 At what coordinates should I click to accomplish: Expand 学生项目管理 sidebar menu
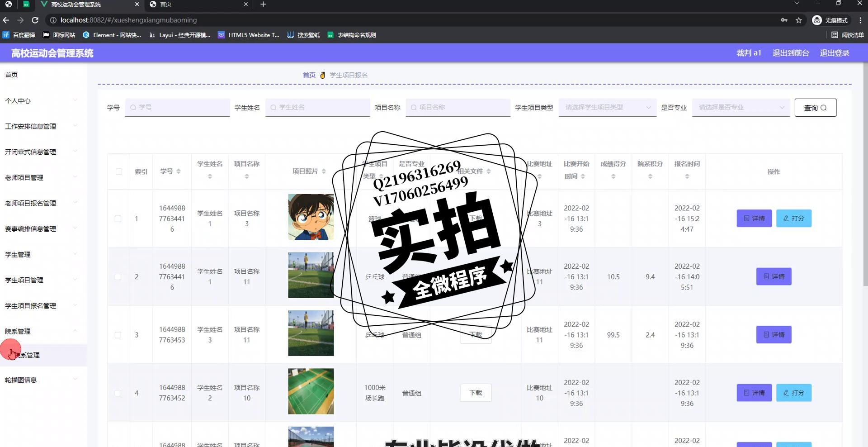[43, 280]
